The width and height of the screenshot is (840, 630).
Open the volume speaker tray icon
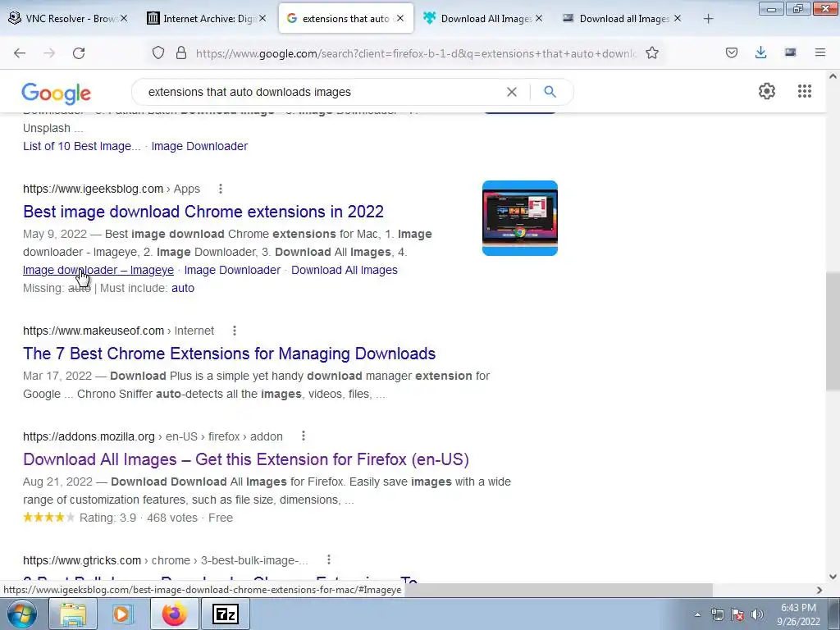(756, 614)
